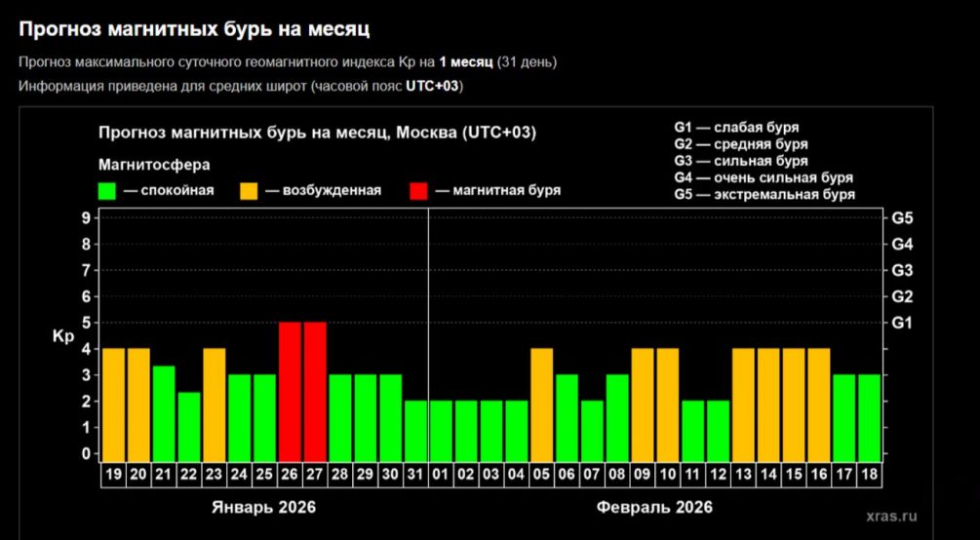This screenshot has width=980, height=540.
Task: Select the green bar for February 18
Action: pos(870,414)
